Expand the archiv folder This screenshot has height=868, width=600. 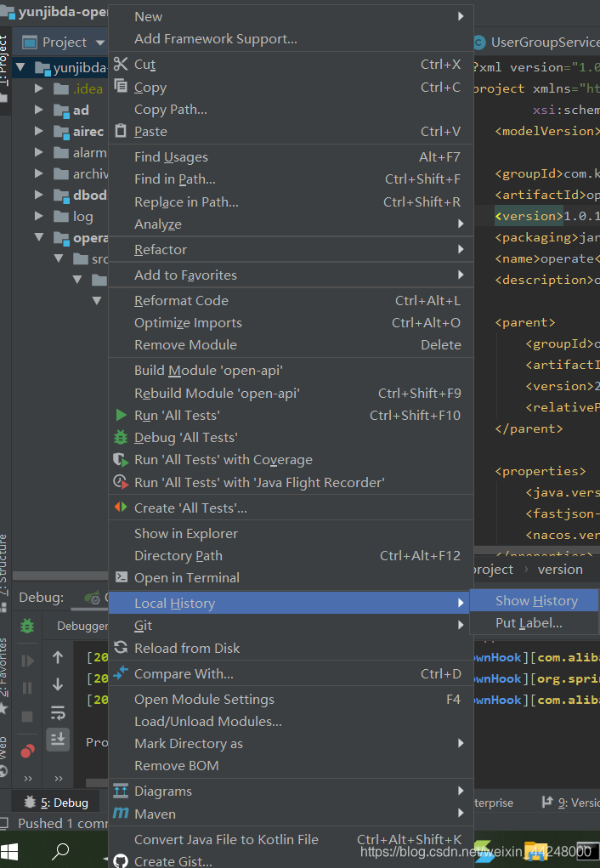click(x=39, y=173)
